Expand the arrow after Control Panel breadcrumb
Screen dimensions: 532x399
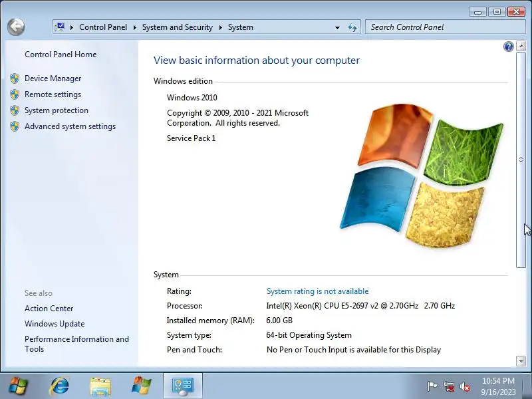coord(135,27)
